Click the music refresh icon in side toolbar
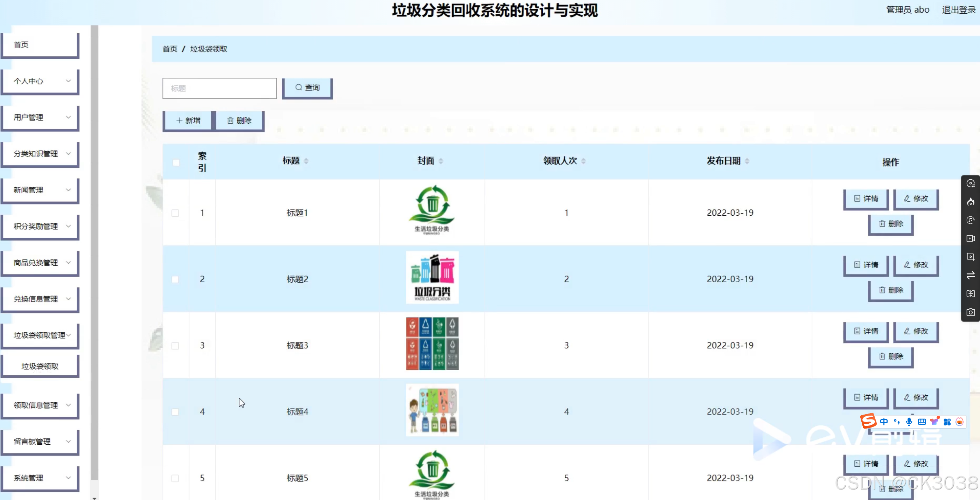Image resolution: width=980 pixels, height=500 pixels. click(971, 220)
